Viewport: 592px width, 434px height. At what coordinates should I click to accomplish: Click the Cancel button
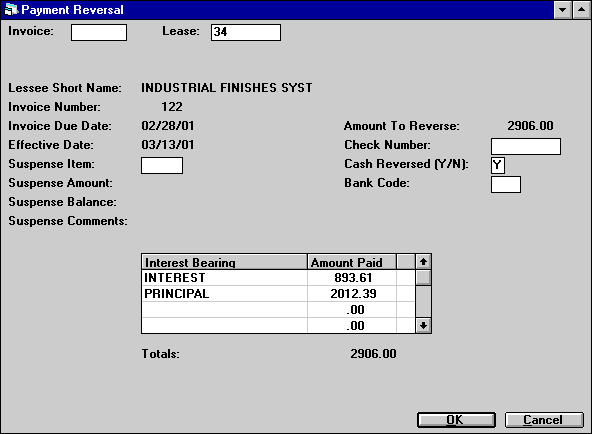(x=544, y=420)
